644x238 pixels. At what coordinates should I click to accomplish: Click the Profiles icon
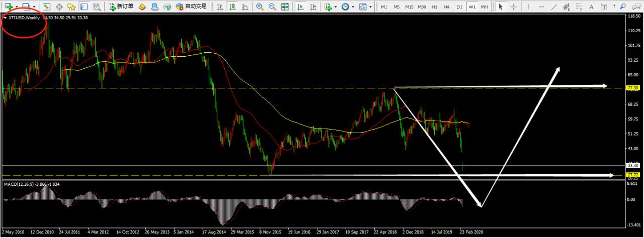coord(26,7)
